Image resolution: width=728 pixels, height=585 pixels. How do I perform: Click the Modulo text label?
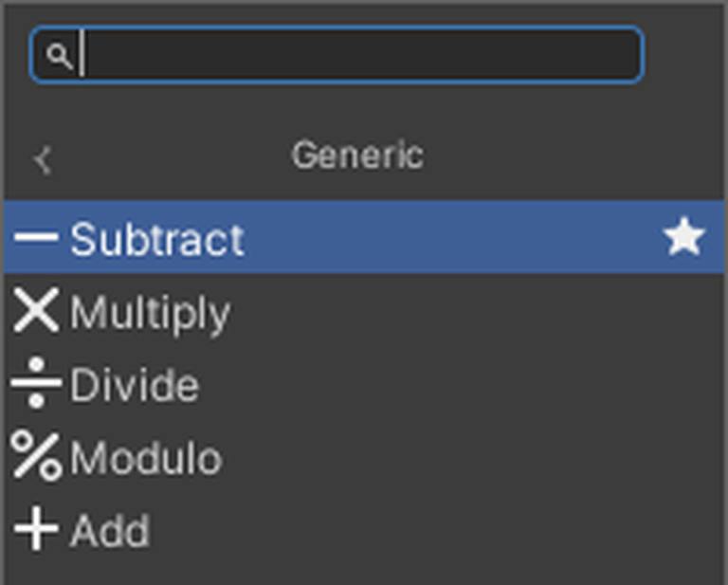pyautogui.click(x=146, y=459)
